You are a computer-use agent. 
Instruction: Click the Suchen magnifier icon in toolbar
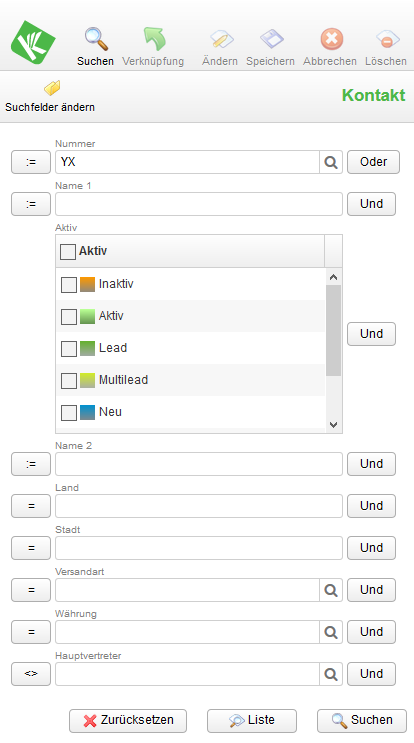click(x=96, y=39)
